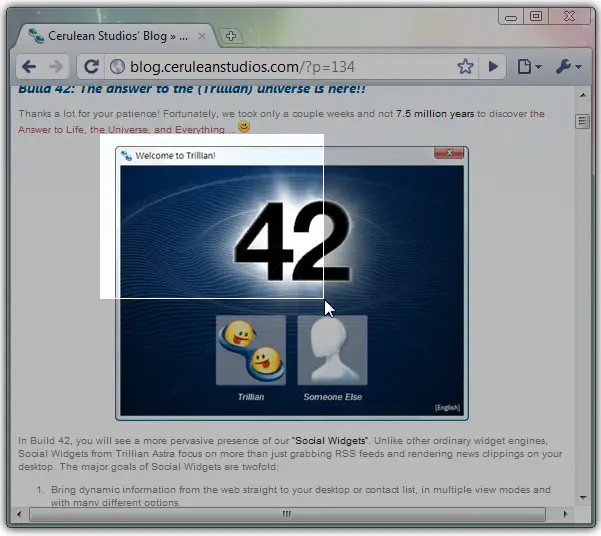The image size is (601, 536).
Task: Click the vertical scrollbar down arrow
Action: (583, 498)
